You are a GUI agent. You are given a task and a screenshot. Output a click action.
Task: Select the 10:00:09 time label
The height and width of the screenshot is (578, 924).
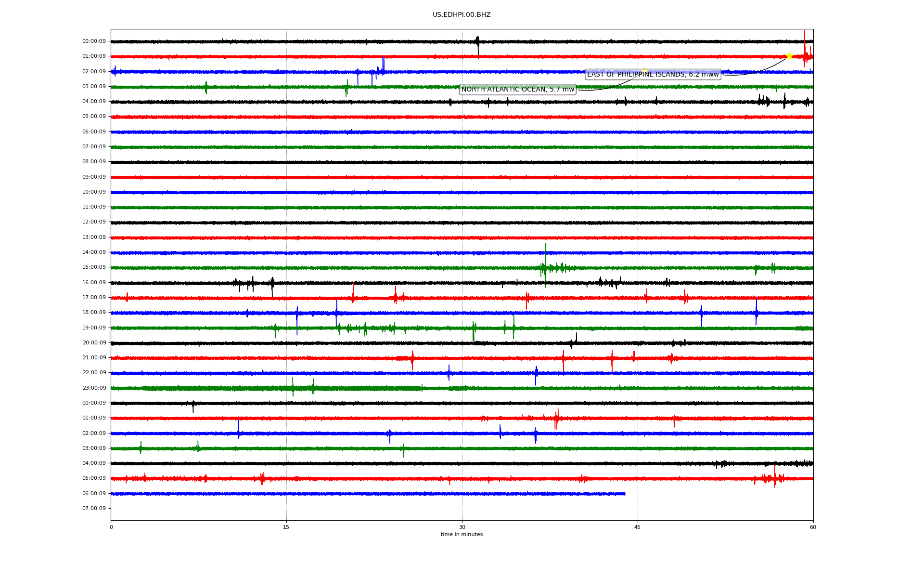[94, 192]
